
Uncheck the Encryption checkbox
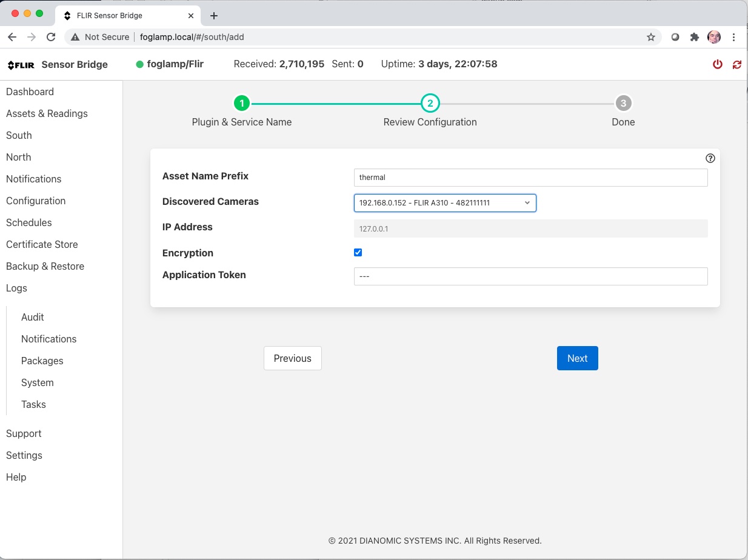pos(358,253)
